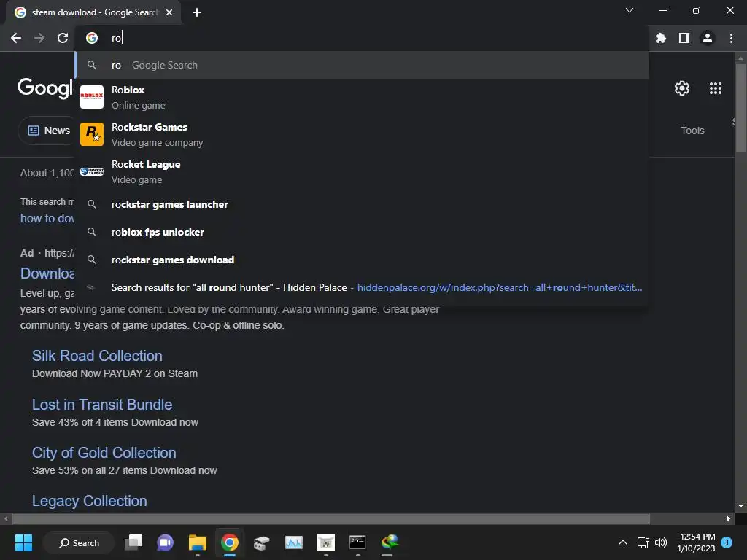
Task: Close the steam download tab
Action: point(169,12)
